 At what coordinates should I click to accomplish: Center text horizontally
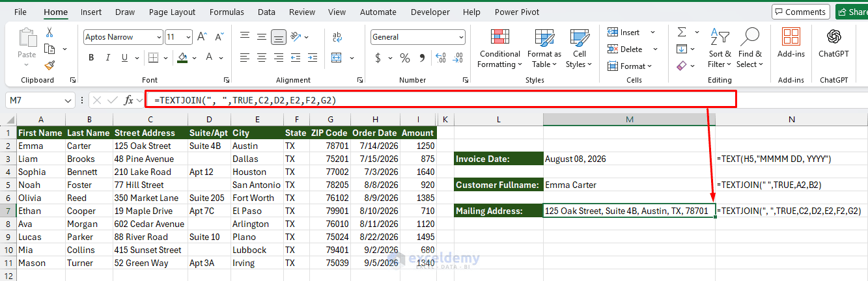pyautogui.click(x=262, y=58)
